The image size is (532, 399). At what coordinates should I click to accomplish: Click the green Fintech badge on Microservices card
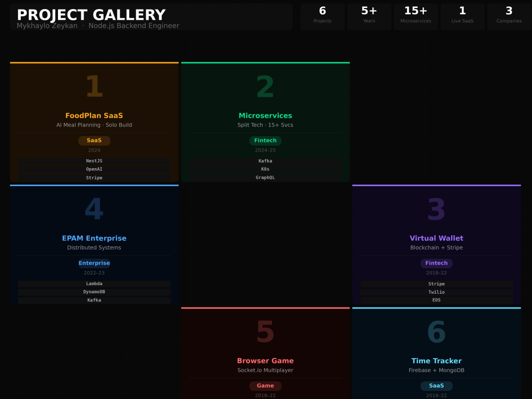point(265,140)
